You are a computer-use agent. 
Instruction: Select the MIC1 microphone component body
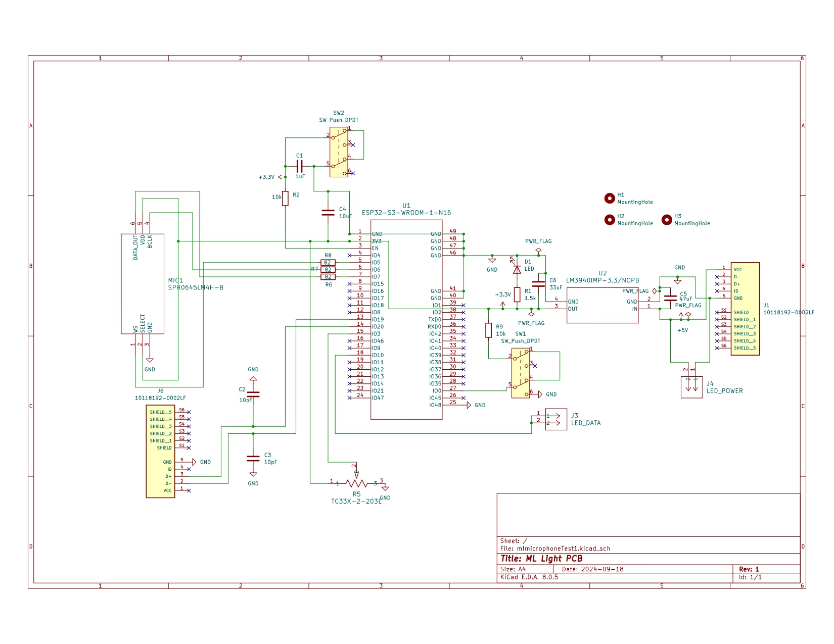tap(143, 284)
